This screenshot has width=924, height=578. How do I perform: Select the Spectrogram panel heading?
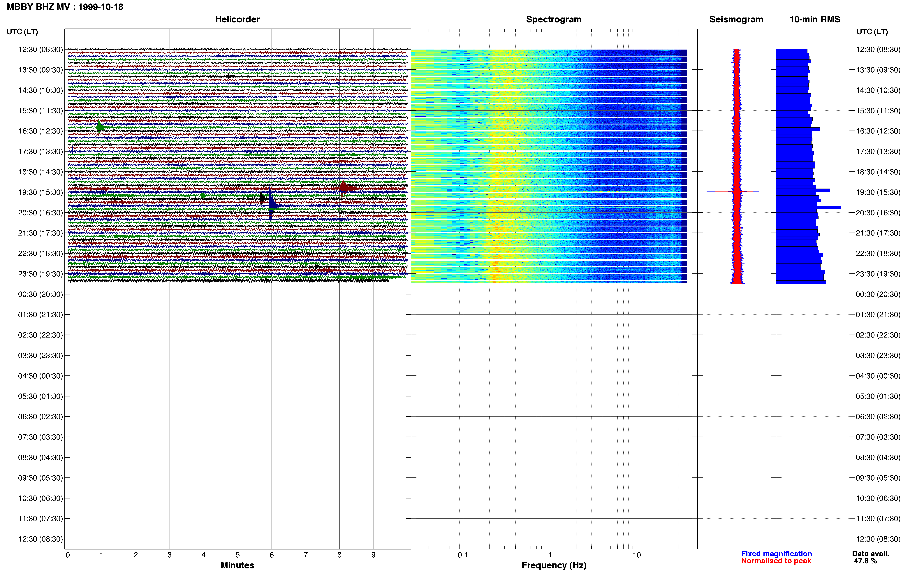554,19
